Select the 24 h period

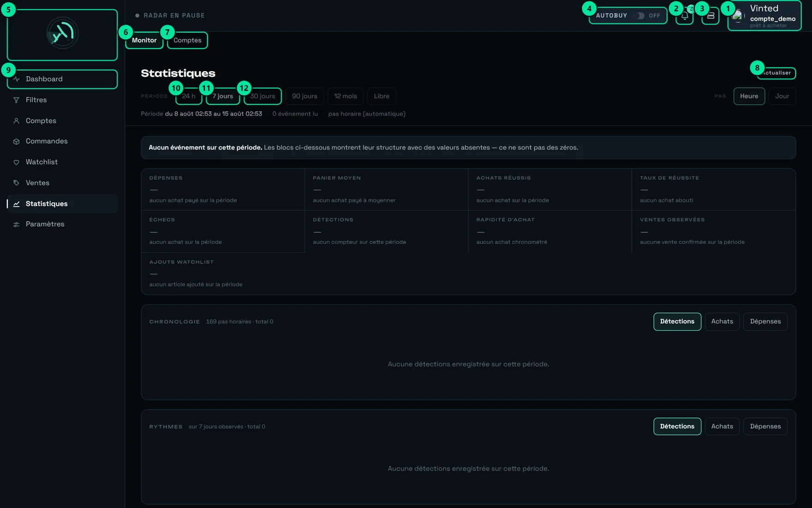tap(189, 96)
